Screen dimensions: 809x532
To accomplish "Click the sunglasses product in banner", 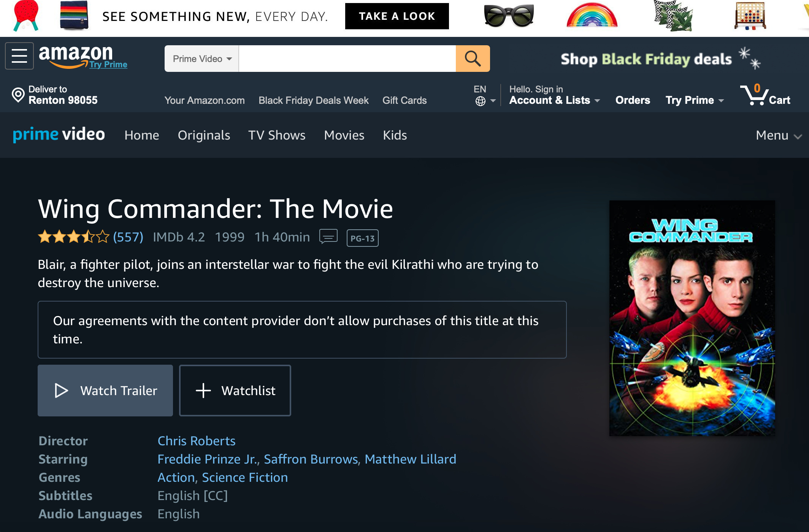I will click(509, 16).
